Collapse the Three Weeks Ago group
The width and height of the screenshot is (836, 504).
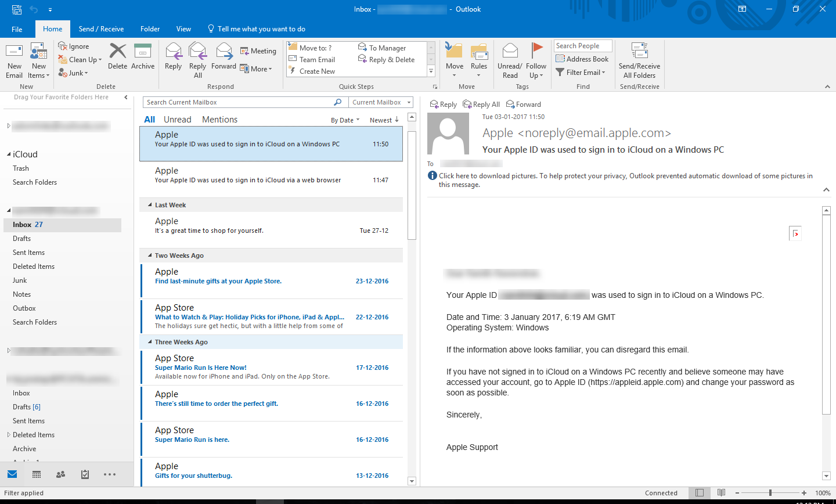coord(150,342)
